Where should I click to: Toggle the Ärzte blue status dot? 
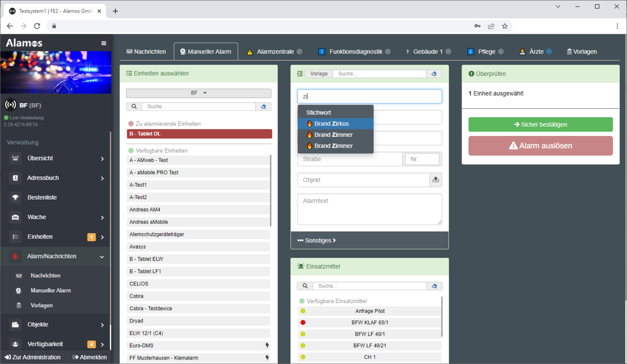tap(549, 51)
